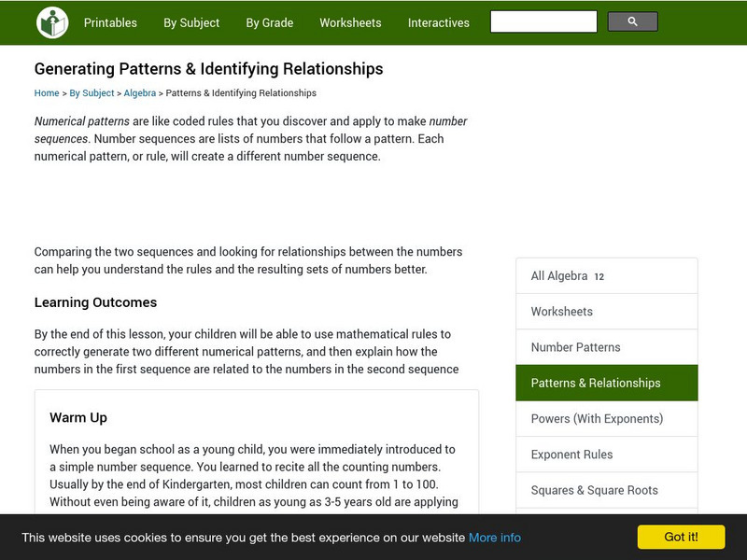Select the Patterns & Relationships sidebar item
The height and width of the screenshot is (560, 747).
[x=596, y=383]
